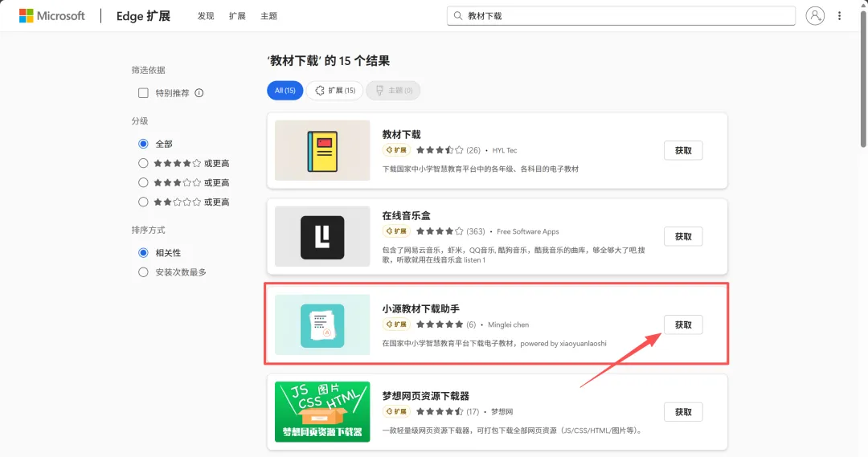This screenshot has width=868, height=457.
Task: Click publisher name Minglei chen
Action: click(508, 324)
